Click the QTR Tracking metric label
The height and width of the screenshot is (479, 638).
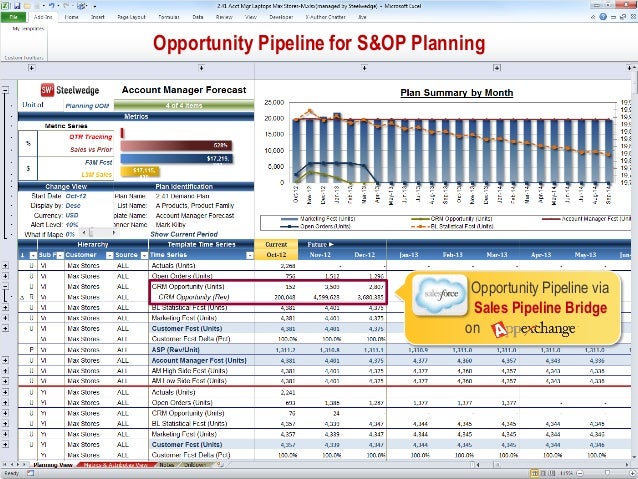[90, 137]
